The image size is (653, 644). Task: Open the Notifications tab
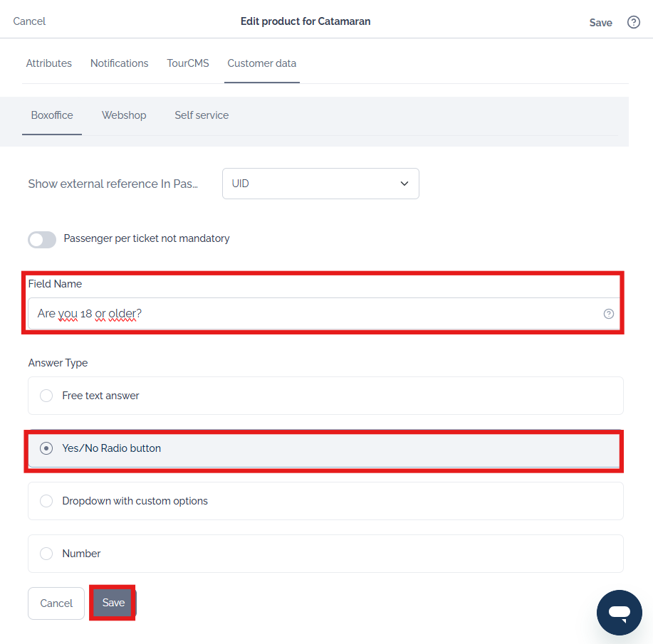pos(119,63)
